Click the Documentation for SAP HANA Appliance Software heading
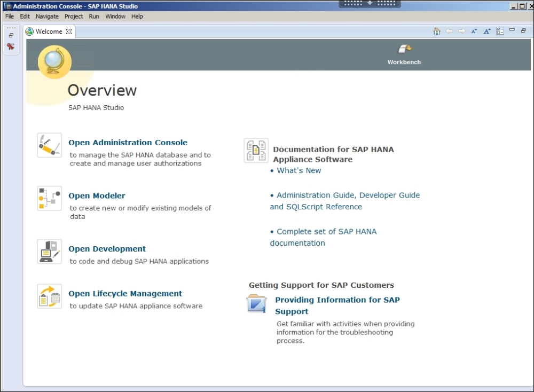The width and height of the screenshot is (534, 392). point(333,154)
